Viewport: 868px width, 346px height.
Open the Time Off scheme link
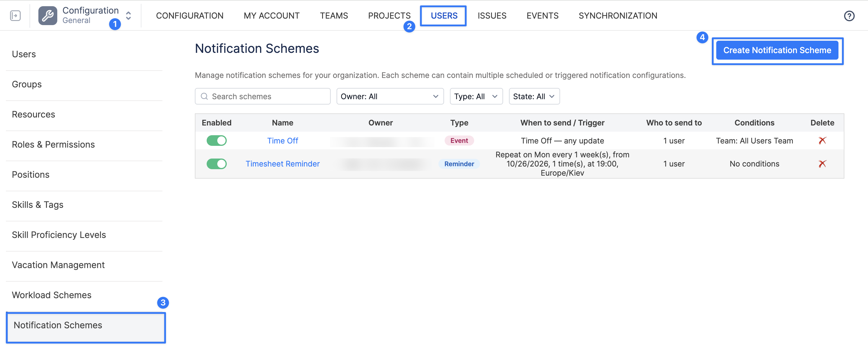pos(282,141)
